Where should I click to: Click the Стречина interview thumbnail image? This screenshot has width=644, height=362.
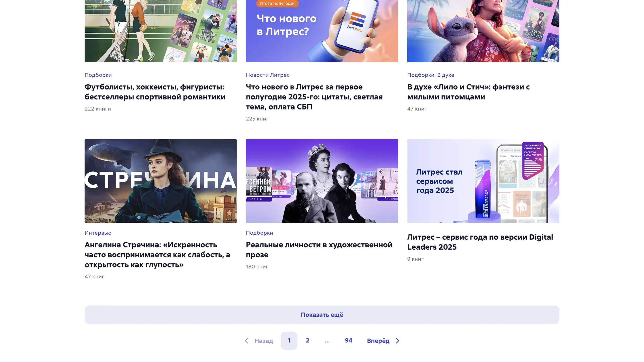click(x=161, y=181)
